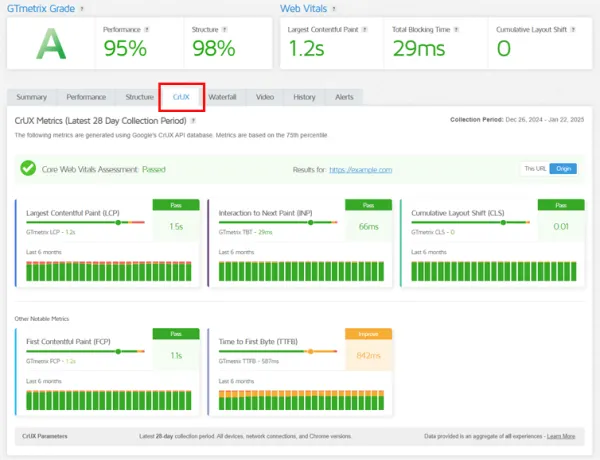Viewport: 600px width, 460px height.
Task: Open the Web Vitals help icon
Action: point(334,9)
